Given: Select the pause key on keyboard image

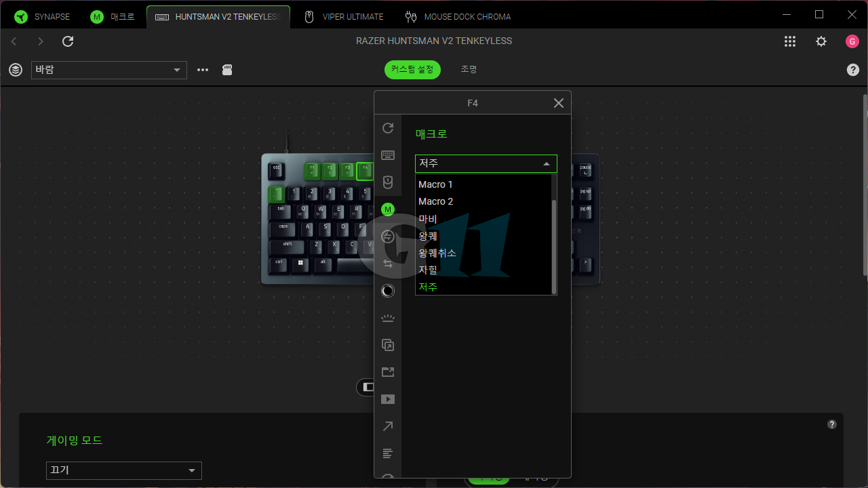Looking at the screenshot, I should (x=585, y=171).
